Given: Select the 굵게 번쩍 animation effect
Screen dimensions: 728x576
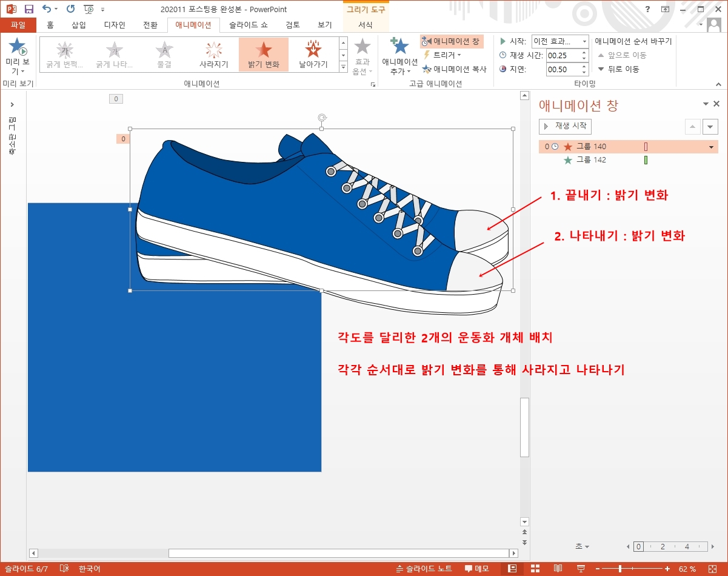Looking at the screenshot, I should [x=64, y=55].
